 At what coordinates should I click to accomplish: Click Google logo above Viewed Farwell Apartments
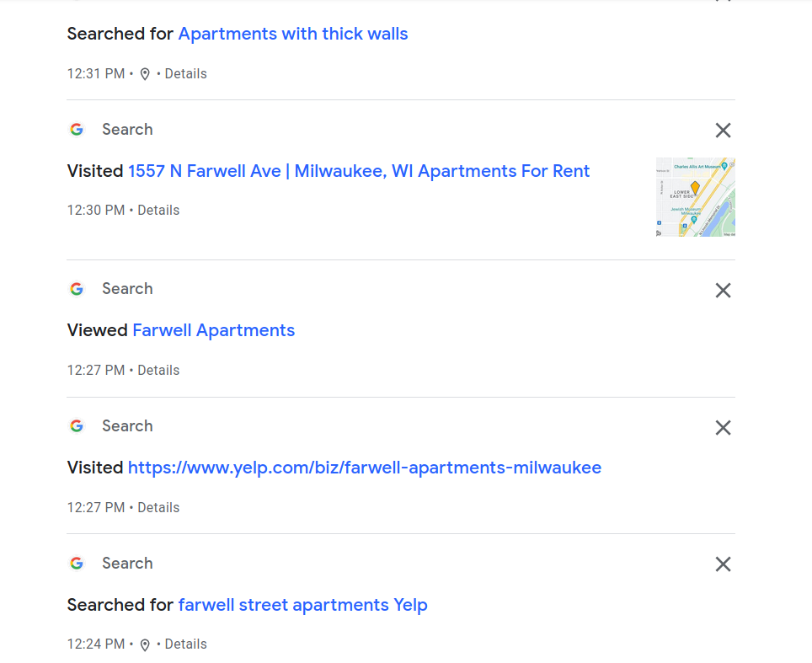[77, 289]
